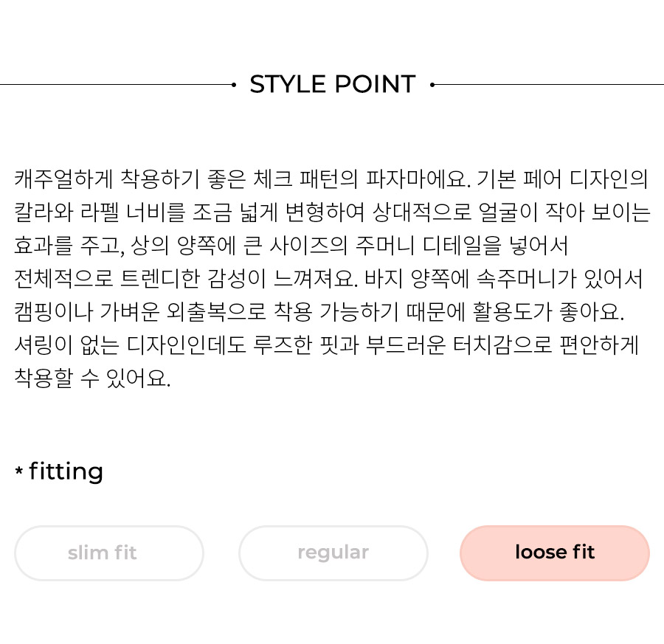Choose the highlighted loose fit pill
The width and height of the screenshot is (664, 644).
[555, 553]
